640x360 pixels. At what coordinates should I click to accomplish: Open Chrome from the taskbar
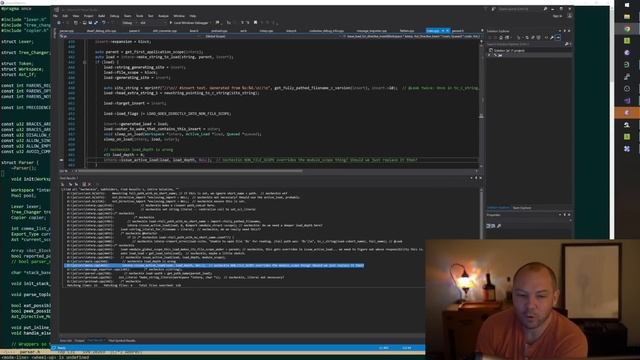pyautogui.click(x=627, y=29)
